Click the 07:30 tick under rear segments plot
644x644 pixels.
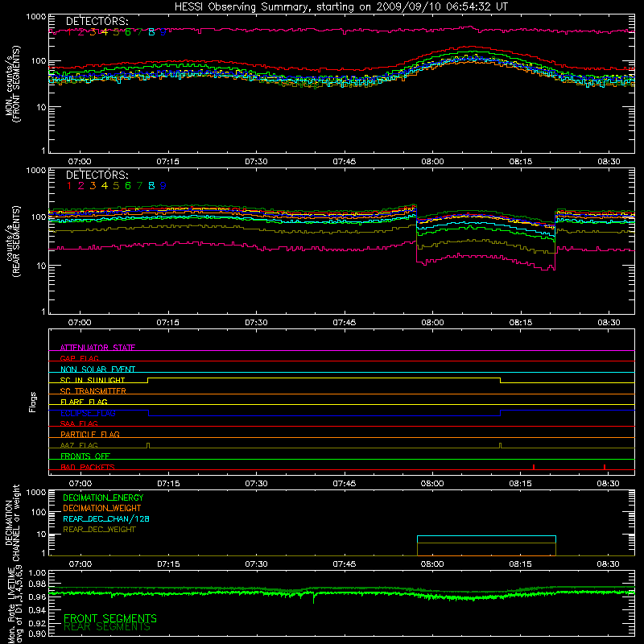tap(256, 323)
